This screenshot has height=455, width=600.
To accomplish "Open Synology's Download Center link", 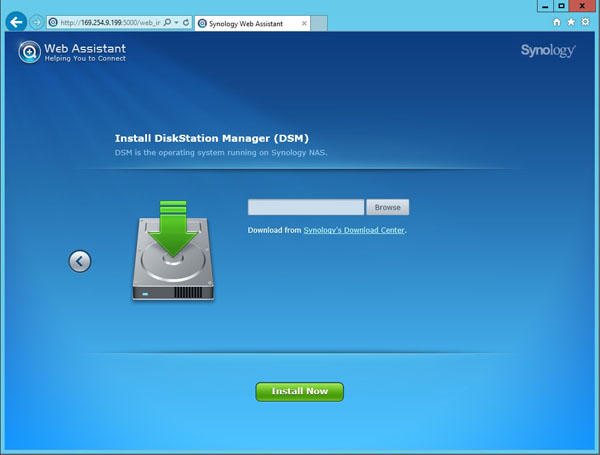I will click(354, 230).
